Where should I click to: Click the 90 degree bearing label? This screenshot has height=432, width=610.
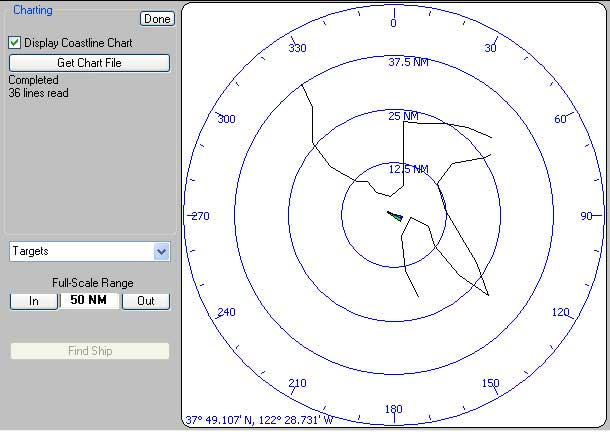(586, 216)
